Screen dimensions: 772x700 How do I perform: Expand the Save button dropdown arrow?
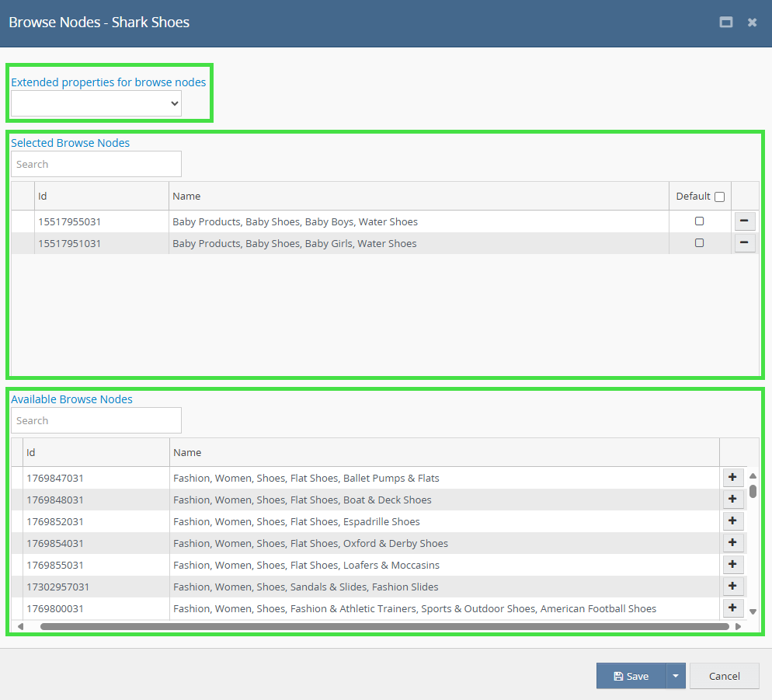[675, 676]
